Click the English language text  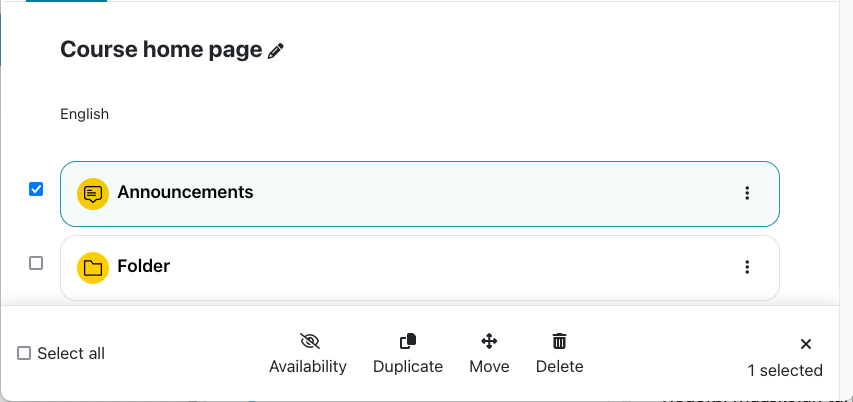pyautogui.click(x=84, y=114)
